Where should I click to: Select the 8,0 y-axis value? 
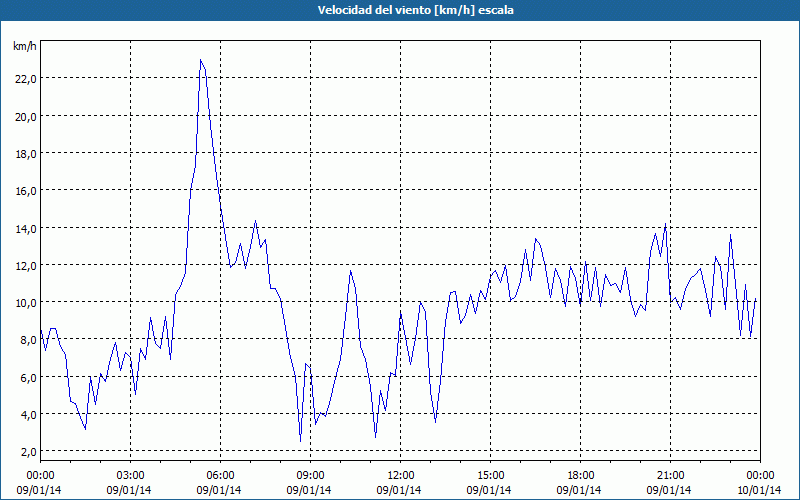coord(28,340)
